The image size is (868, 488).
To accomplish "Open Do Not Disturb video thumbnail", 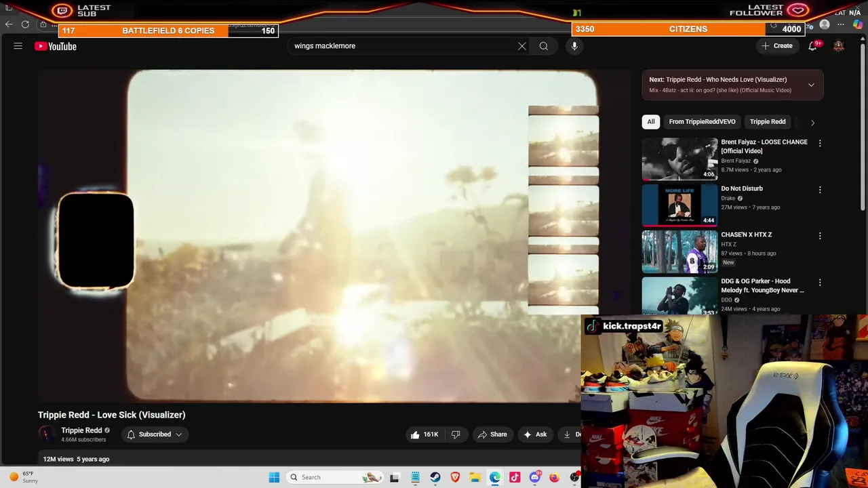I will [679, 205].
